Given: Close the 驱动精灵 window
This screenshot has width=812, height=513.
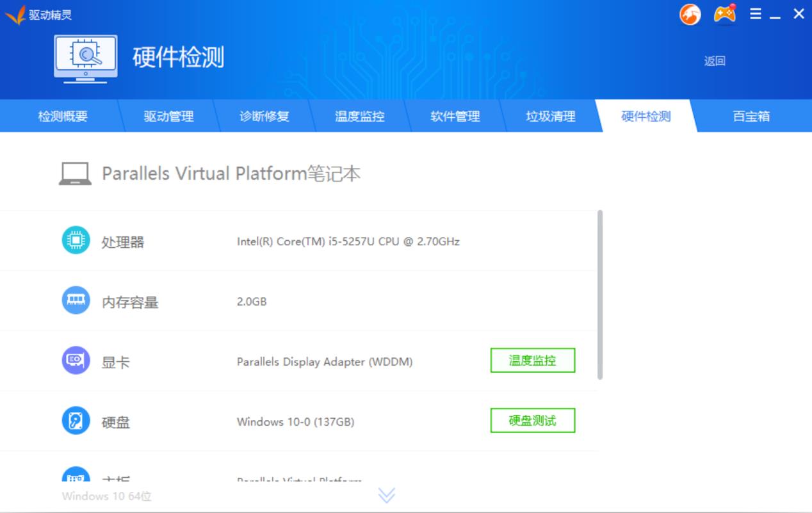Looking at the screenshot, I should [x=799, y=13].
